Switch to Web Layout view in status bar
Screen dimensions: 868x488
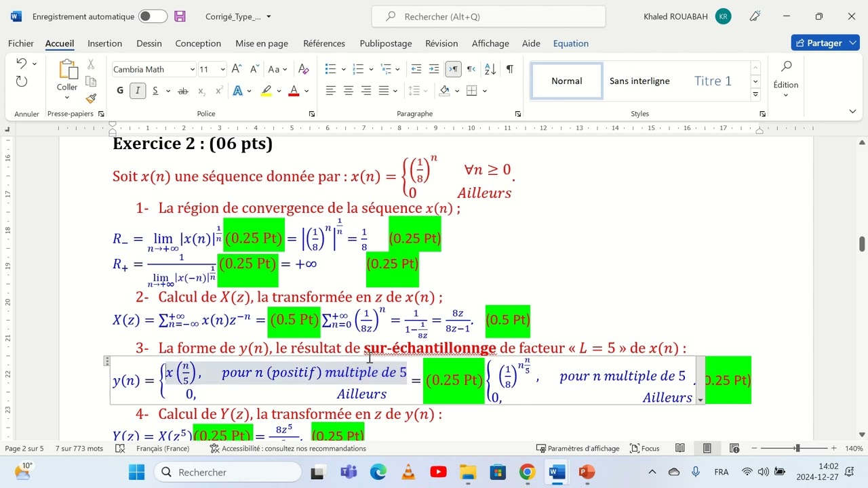[x=734, y=448]
